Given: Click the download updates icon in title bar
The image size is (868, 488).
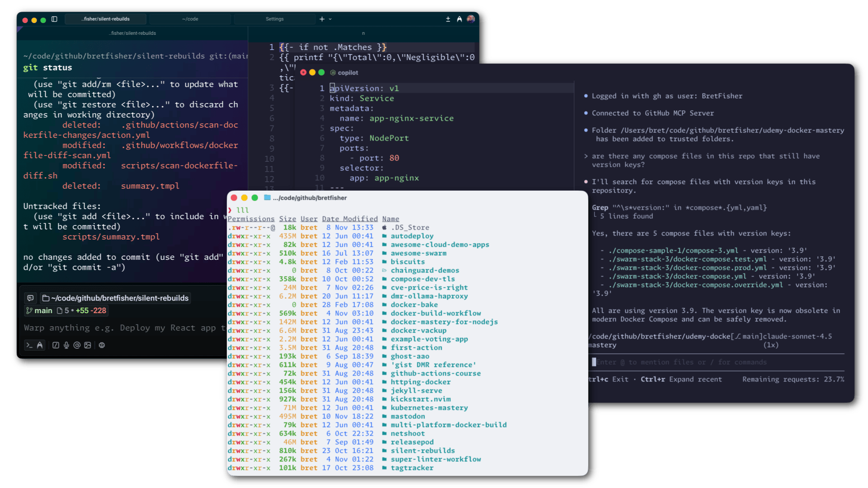Looking at the screenshot, I should coord(448,19).
